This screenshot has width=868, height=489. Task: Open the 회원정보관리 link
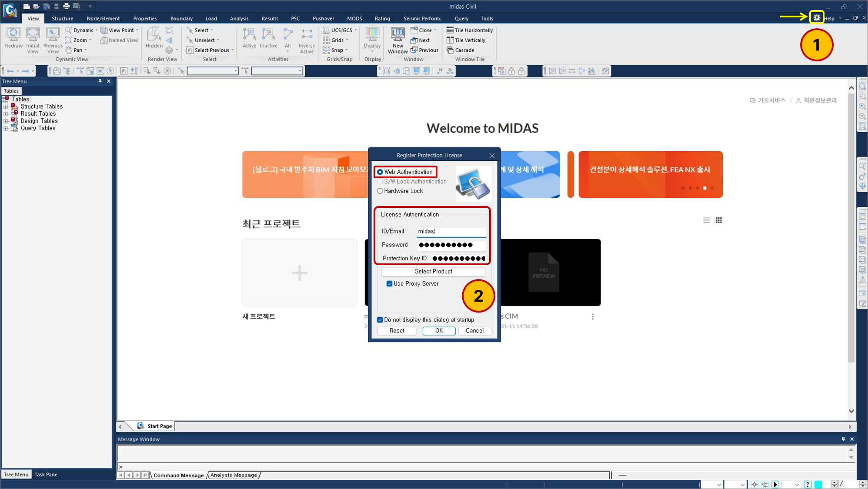coord(816,100)
